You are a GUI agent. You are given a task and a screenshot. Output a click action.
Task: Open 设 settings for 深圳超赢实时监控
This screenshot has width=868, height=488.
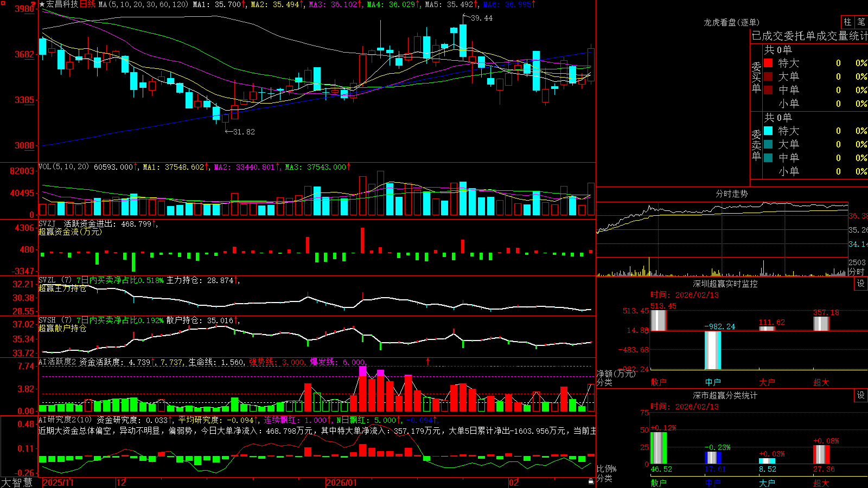tap(860, 284)
